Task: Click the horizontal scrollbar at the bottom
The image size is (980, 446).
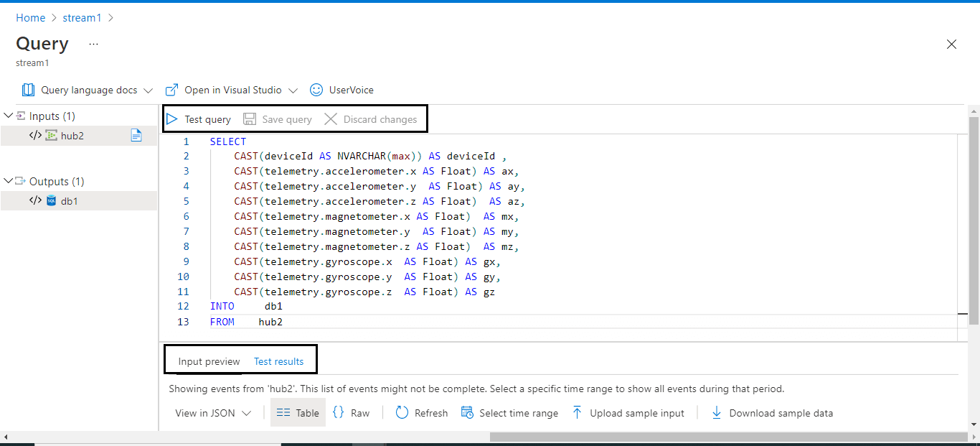Action: pos(728,437)
